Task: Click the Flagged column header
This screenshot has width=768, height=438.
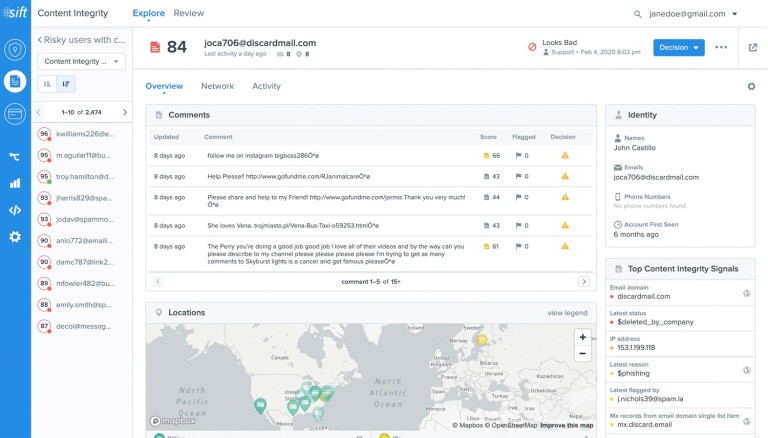Action: (x=524, y=137)
